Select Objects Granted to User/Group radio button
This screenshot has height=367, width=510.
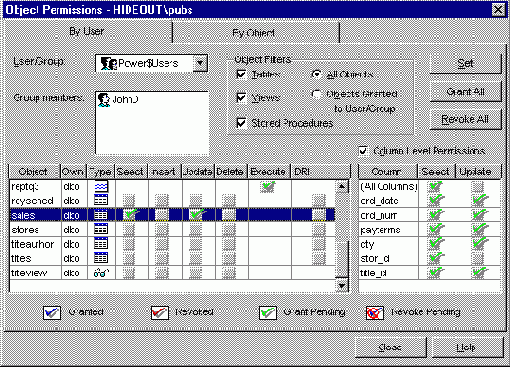pos(316,94)
